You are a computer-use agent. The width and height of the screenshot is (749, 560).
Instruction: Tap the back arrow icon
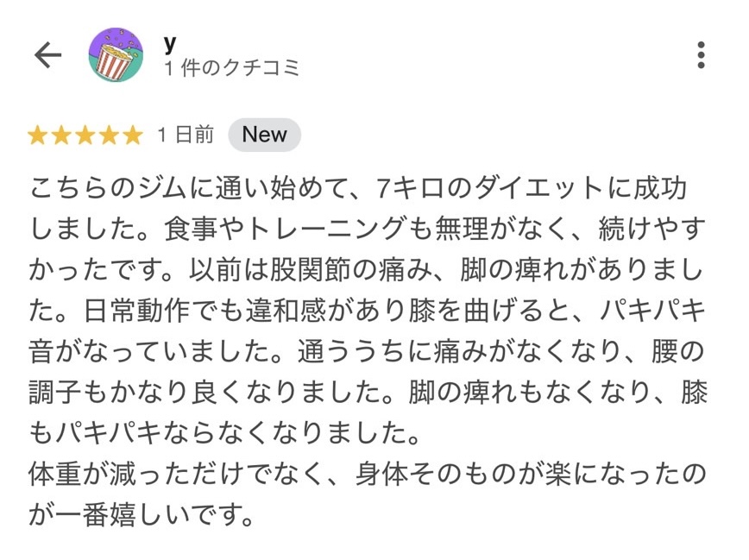pos(47,55)
